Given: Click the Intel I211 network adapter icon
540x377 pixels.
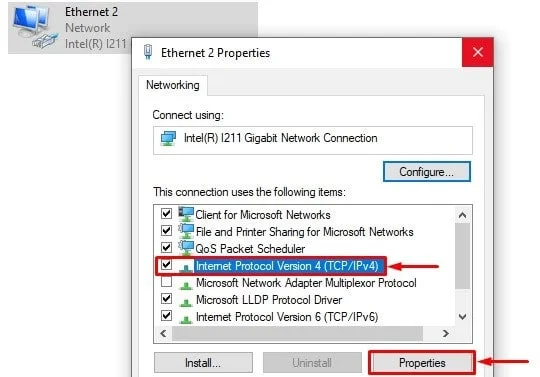Looking at the screenshot, I should [x=168, y=138].
